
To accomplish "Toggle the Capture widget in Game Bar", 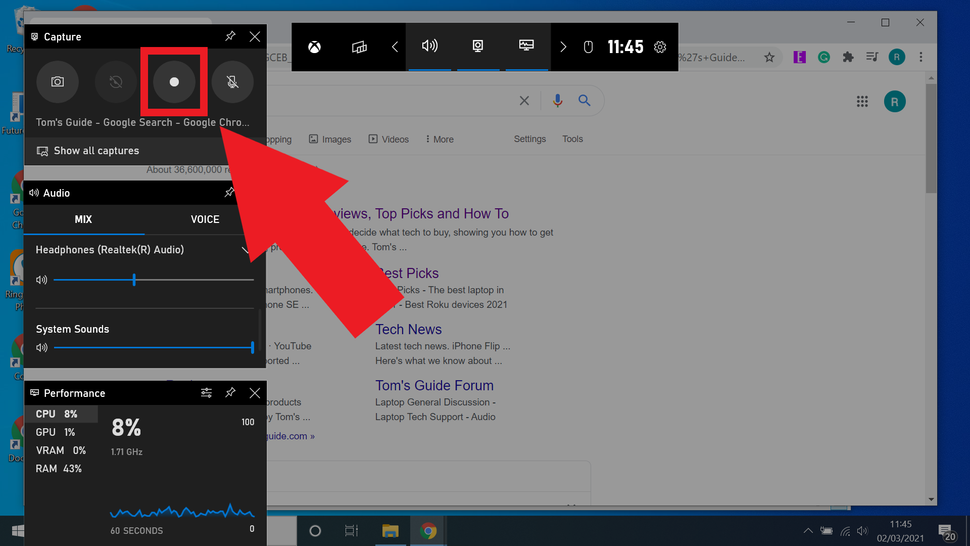I will (x=478, y=46).
